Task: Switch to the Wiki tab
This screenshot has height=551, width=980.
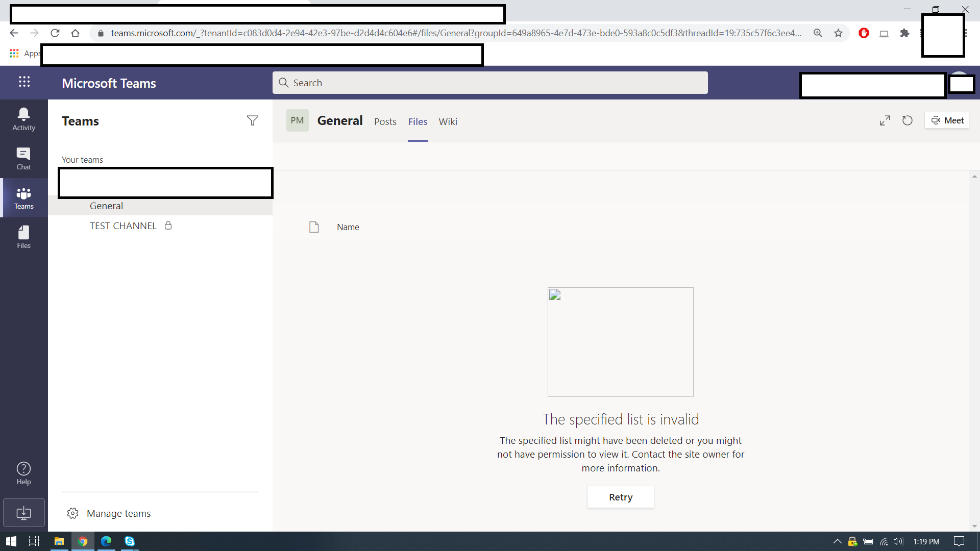Action: coord(448,121)
